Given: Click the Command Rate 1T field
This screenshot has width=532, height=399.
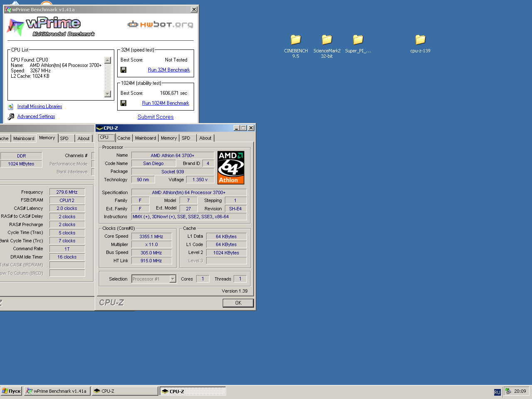Looking at the screenshot, I should [x=67, y=249].
